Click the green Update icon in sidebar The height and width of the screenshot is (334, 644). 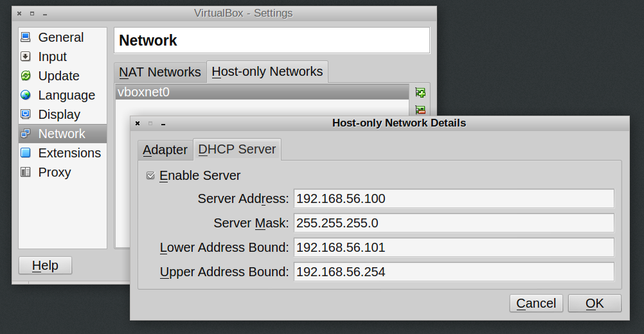26,76
